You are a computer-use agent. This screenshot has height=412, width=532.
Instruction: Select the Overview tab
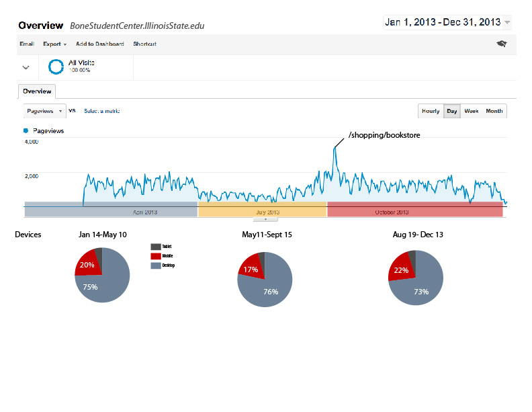[37, 91]
